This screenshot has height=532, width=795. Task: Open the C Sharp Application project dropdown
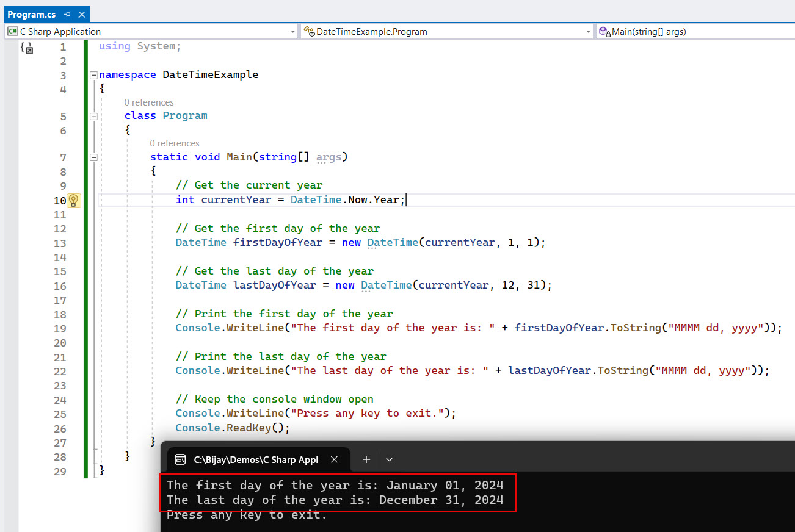point(292,31)
